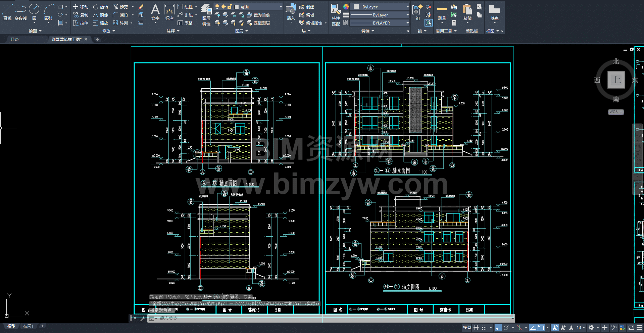Image resolution: width=644 pixels, height=333 pixels.
Task: Click the 表格 (Table) tool
Action: point(185,23)
